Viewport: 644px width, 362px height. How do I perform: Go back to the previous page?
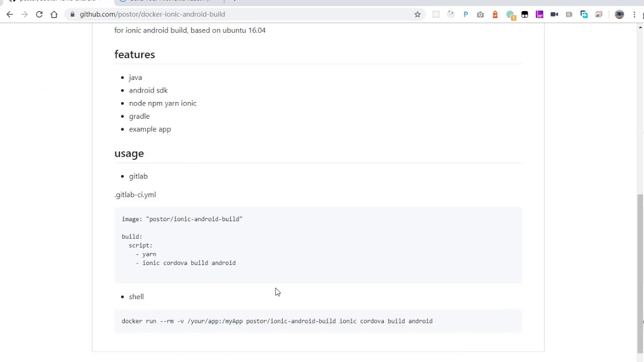(x=10, y=15)
